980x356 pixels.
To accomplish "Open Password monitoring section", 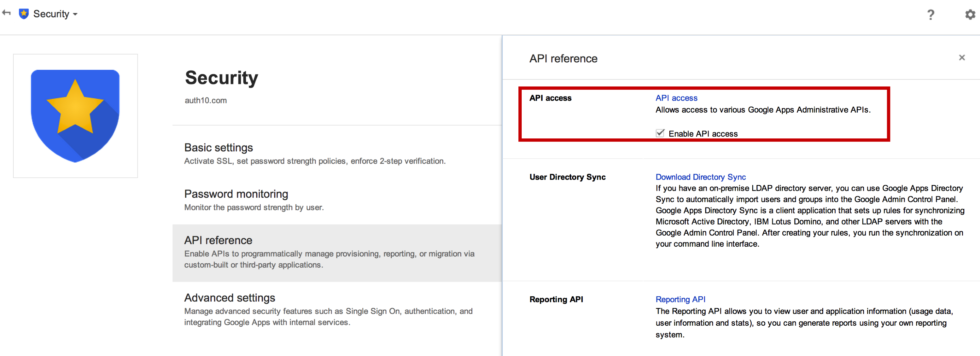I will (x=236, y=194).
